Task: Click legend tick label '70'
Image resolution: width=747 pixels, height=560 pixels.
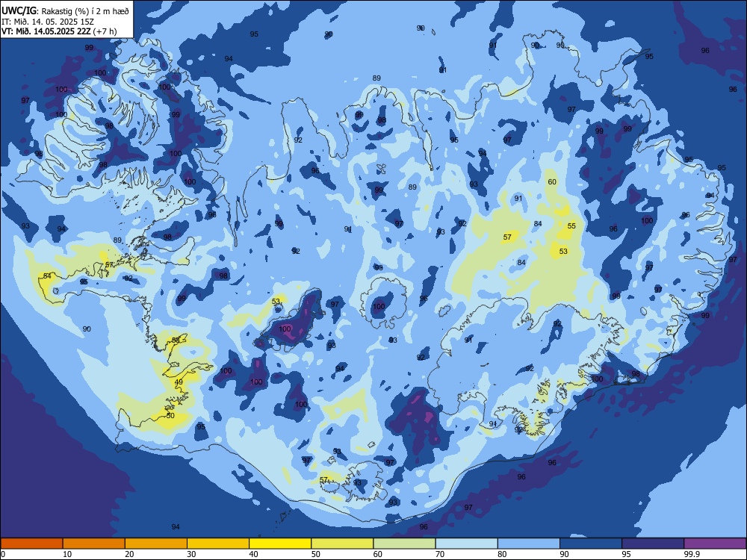Action: click(440, 554)
